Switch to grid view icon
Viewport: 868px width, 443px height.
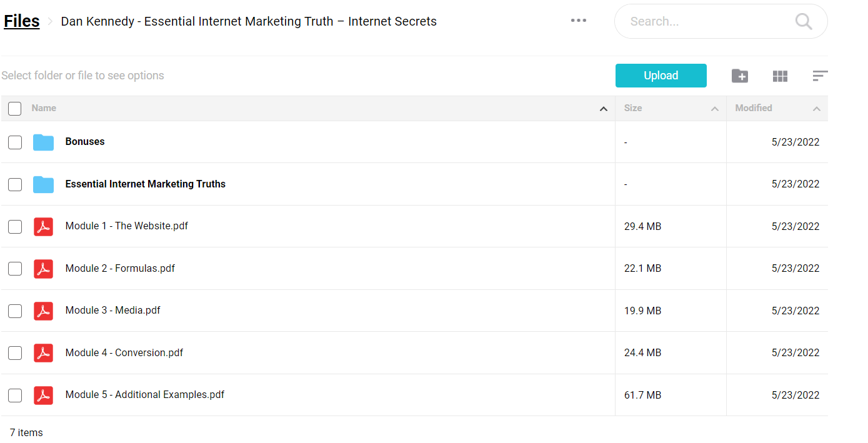pos(780,76)
